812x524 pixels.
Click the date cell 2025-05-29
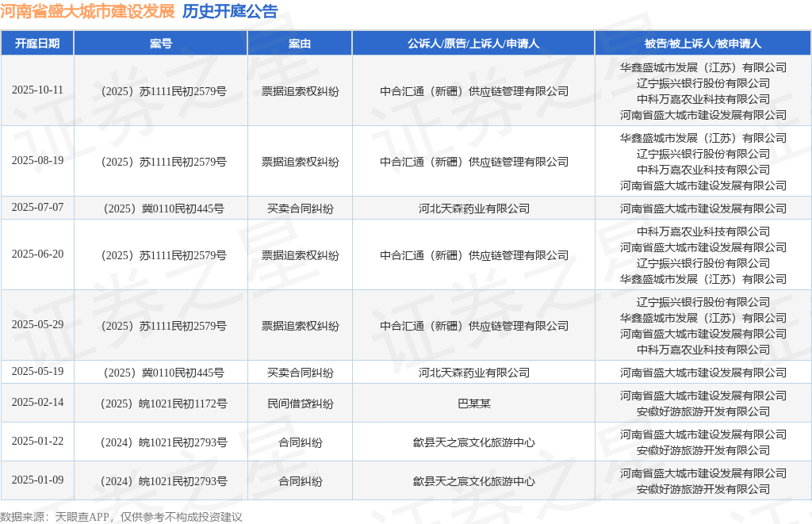(37, 325)
